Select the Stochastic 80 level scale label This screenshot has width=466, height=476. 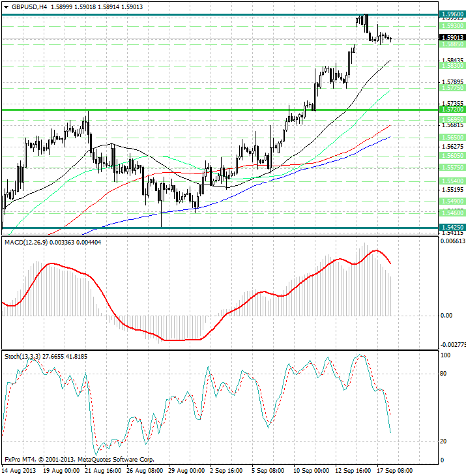click(x=445, y=374)
